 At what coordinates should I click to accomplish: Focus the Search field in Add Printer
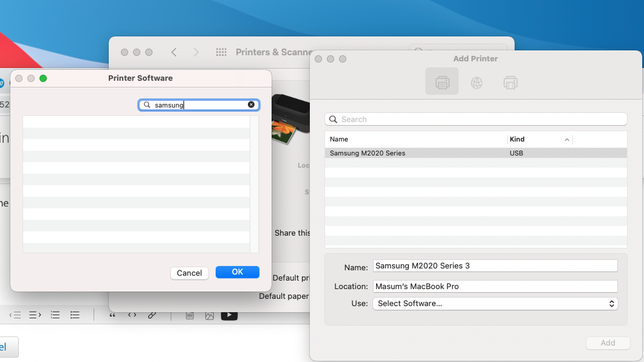pos(476,120)
